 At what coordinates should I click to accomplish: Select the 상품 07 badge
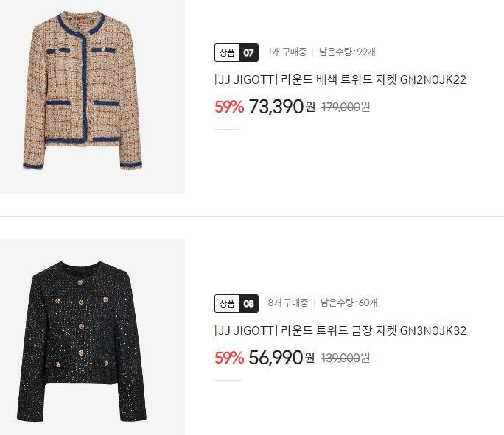(x=237, y=52)
